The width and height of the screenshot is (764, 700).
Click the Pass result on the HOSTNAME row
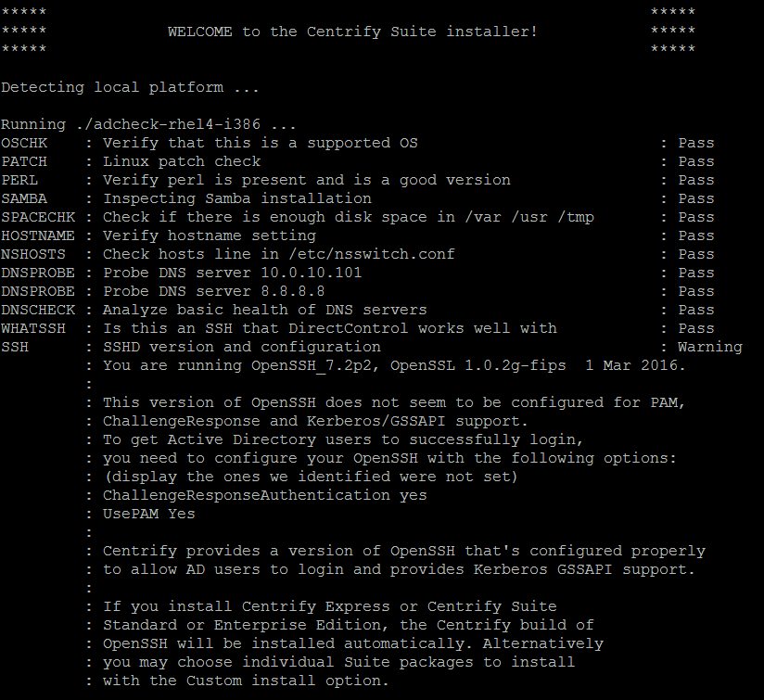[x=696, y=235]
